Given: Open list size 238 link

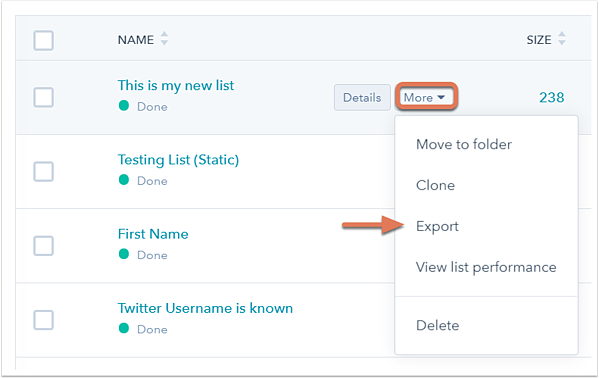Looking at the screenshot, I should [552, 97].
